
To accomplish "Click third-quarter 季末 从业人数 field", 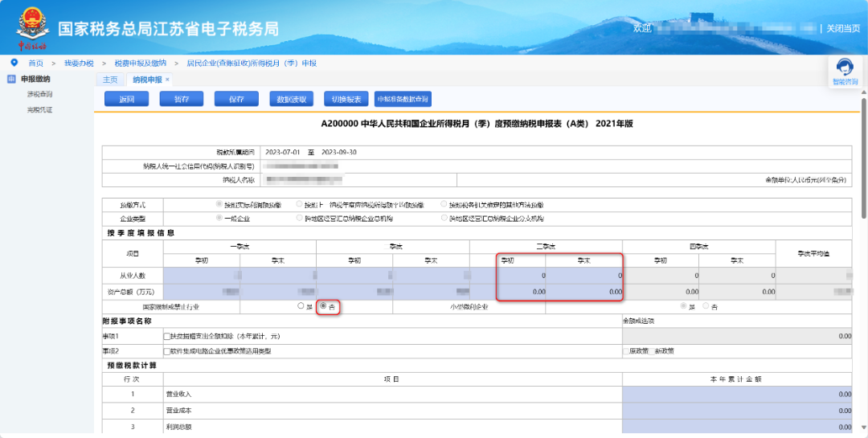I will [584, 275].
